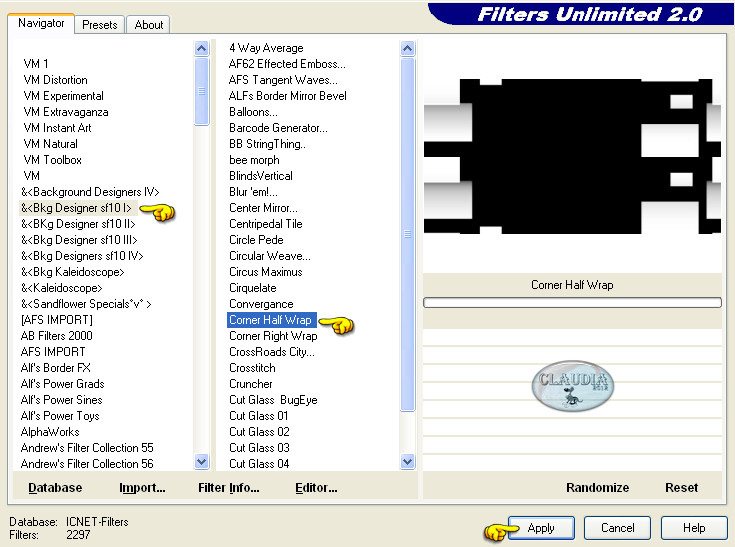Select &<Bkg Designer sf10 III> category

coord(79,240)
